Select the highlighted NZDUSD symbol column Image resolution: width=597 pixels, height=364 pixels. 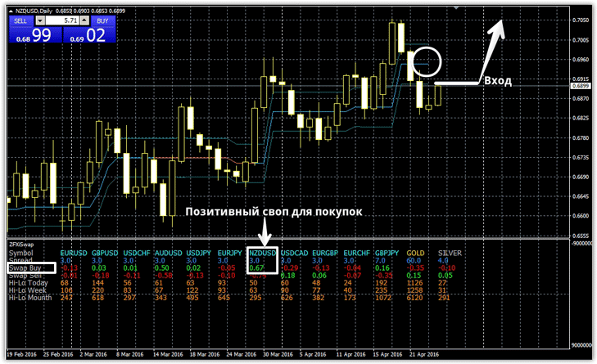[x=262, y=252]
